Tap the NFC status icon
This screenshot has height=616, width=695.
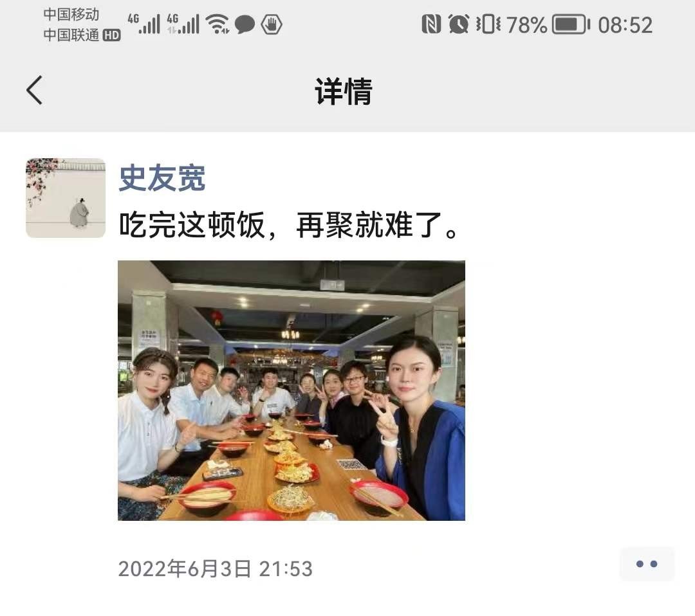[431, 24]
